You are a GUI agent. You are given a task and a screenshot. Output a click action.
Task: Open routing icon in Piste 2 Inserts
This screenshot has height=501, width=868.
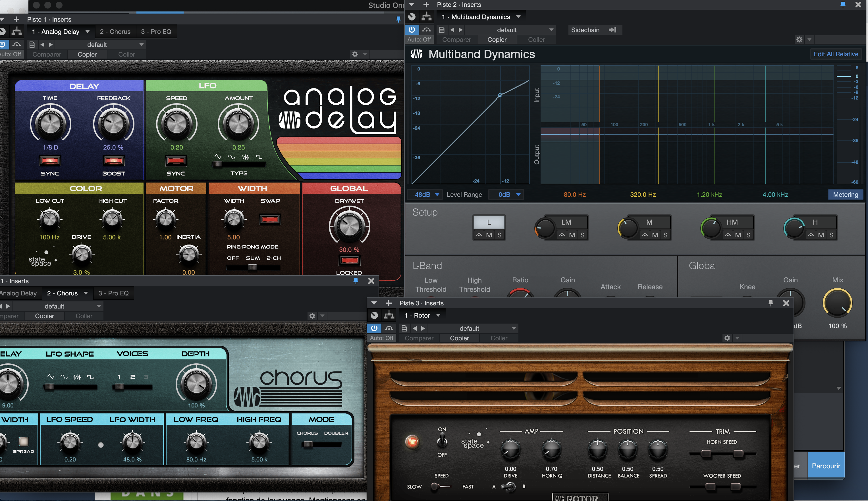click(x=426, y=16)
